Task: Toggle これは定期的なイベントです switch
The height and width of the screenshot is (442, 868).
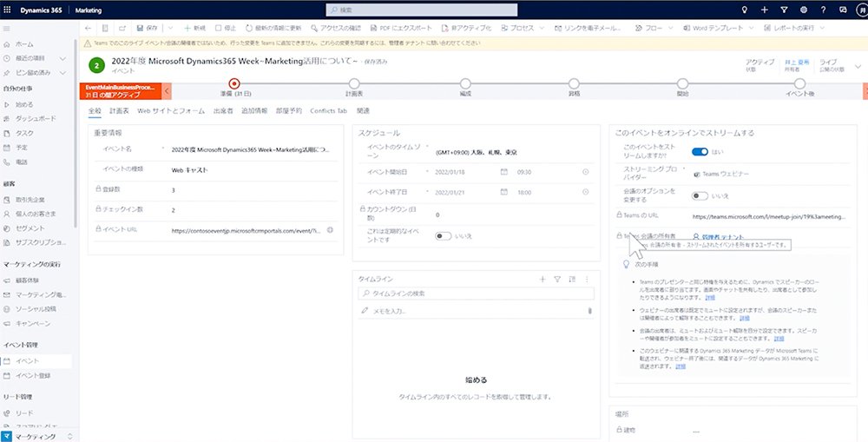Action: click(x=443, y=236)
